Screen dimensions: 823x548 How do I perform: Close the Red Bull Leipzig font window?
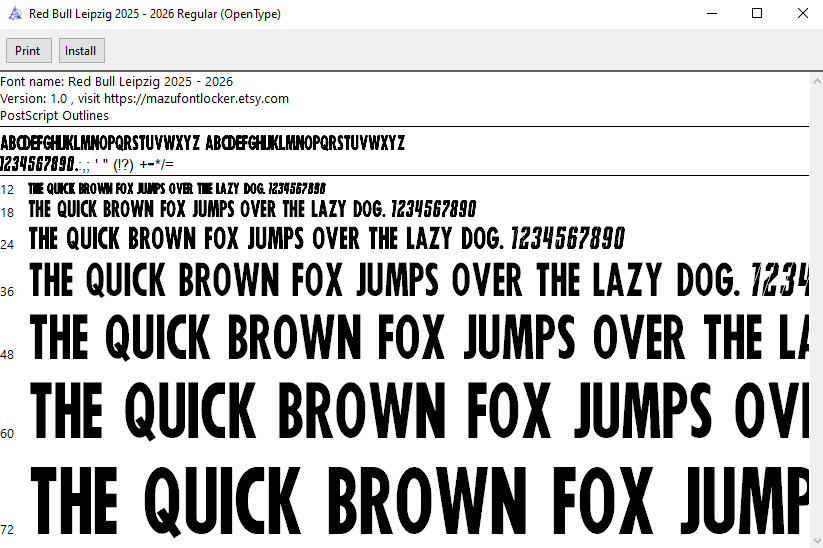click(802, 14)
